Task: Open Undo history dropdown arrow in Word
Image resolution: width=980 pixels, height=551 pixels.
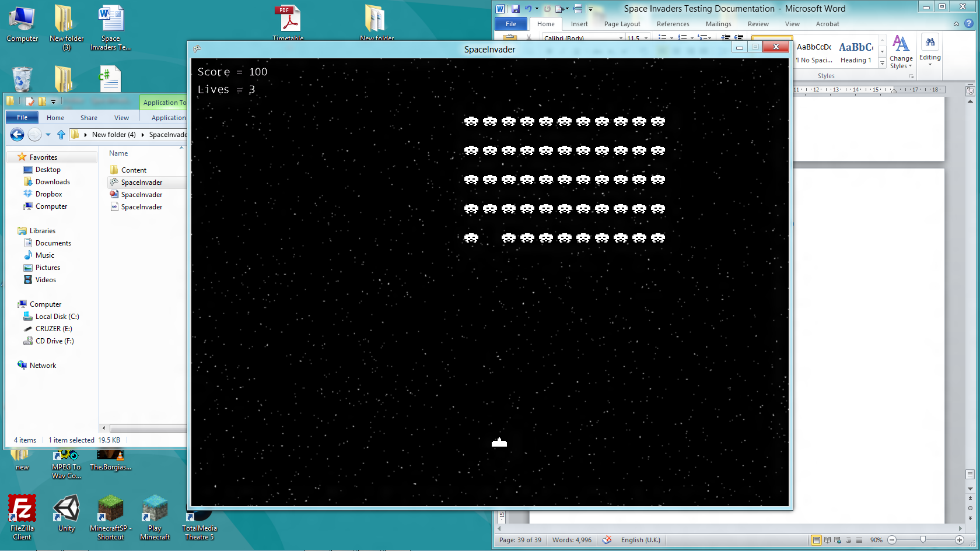Action: pos(537,9)
